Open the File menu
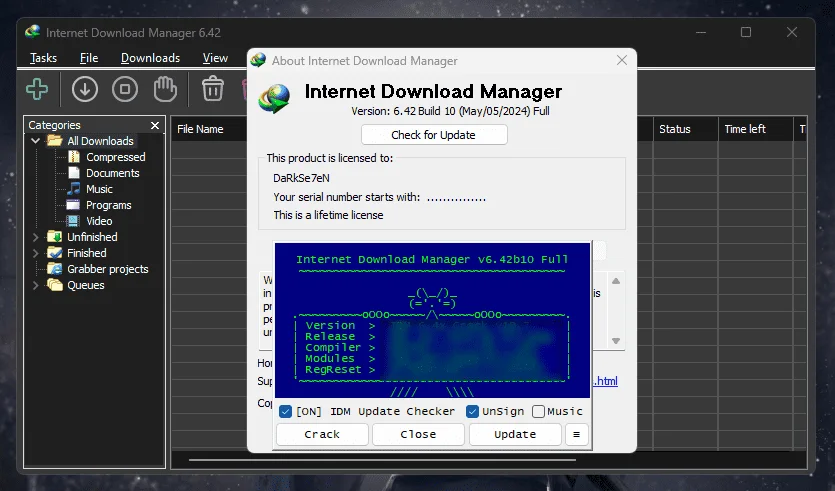 (89, 58)
